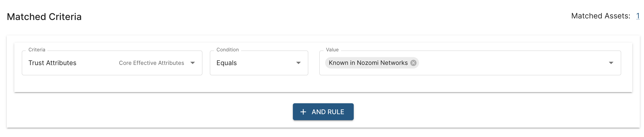Screen dimensions: 644x137
Task: Click empty space below the Criteria field
Action: 112,84
